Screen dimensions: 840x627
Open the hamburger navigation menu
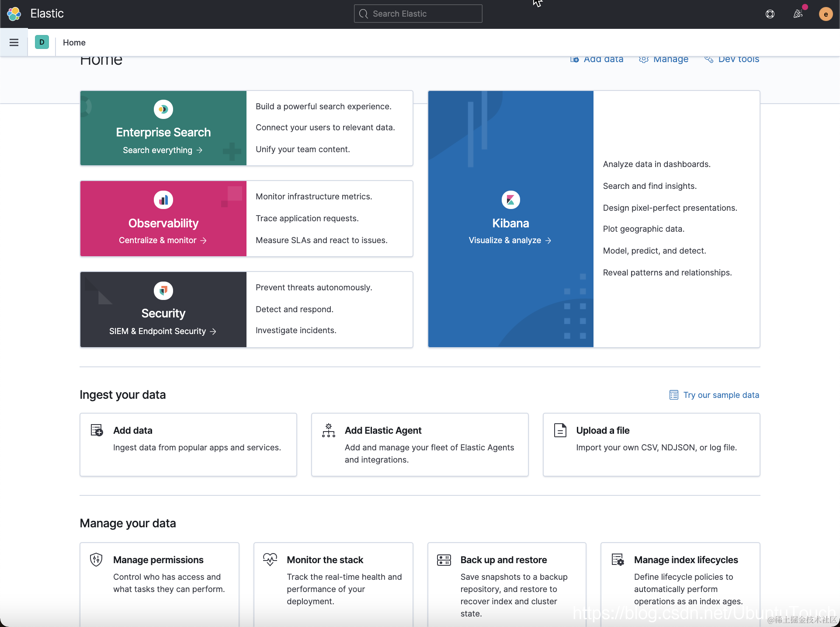[x=14, y=42]
